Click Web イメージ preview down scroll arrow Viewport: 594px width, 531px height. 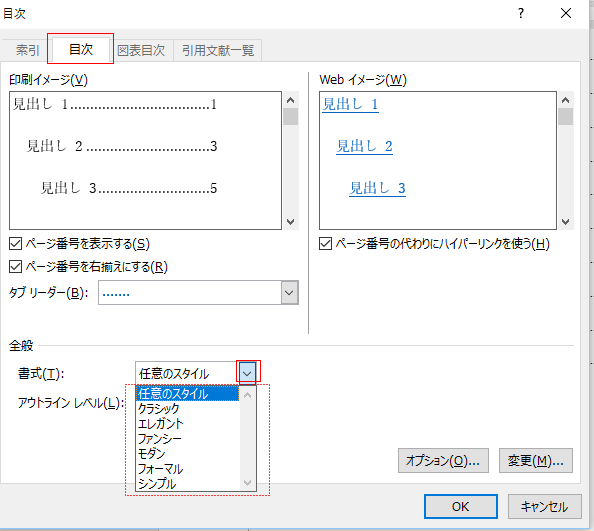[x=566, y=222]
